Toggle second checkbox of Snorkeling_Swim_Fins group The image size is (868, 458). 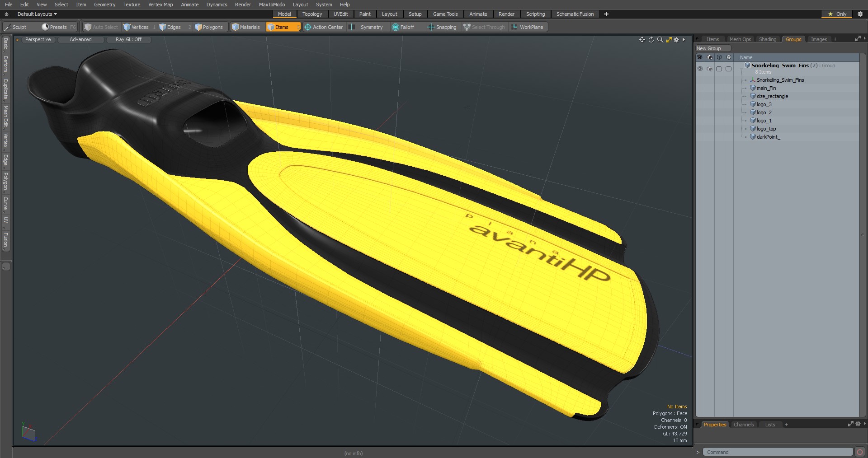[728, 69]
